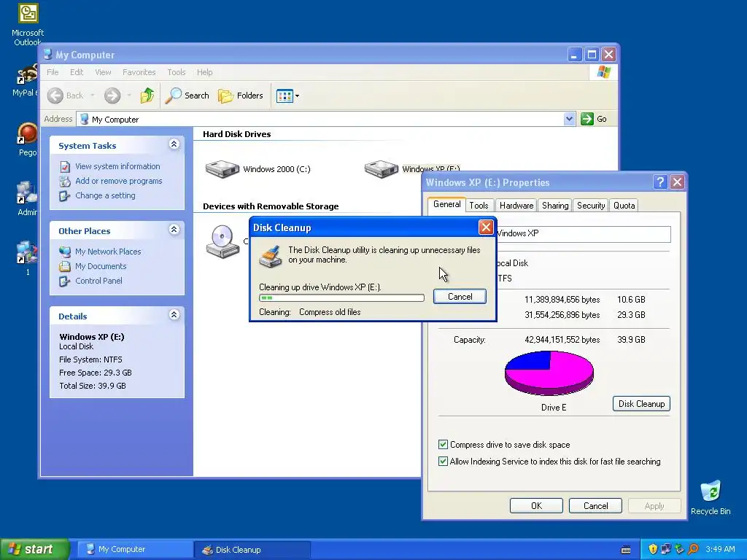Toggle Allow Indexing Service checkbox
This screenshot has width=747, height=560.
(x=443, y=462)
